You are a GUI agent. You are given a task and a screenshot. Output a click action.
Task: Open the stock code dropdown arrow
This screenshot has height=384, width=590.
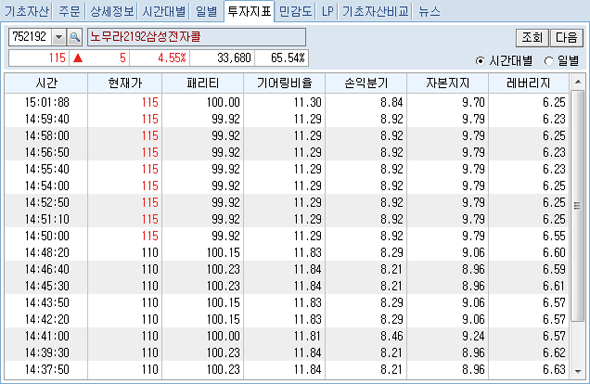click(59, 37)
